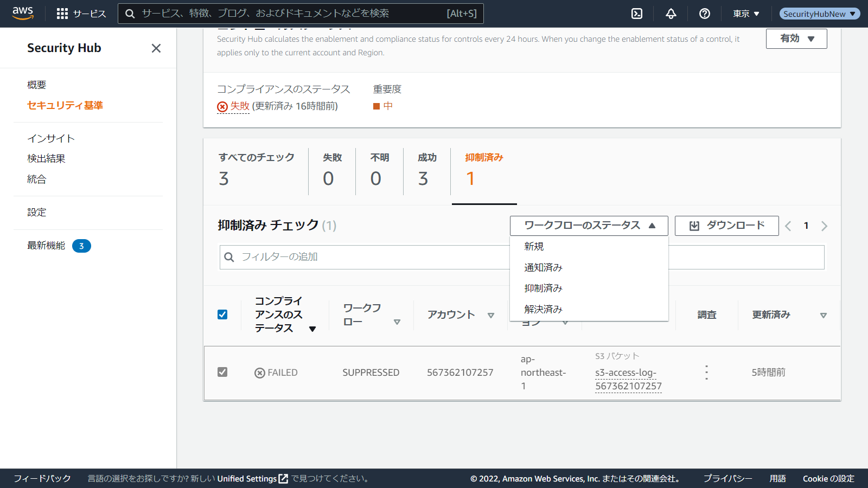Image resolution: width=868 pixels, height=488 pixels.
Task: Switch to the すべてのチェック tab
Action: pyautogui.click(x=256, y=169)
